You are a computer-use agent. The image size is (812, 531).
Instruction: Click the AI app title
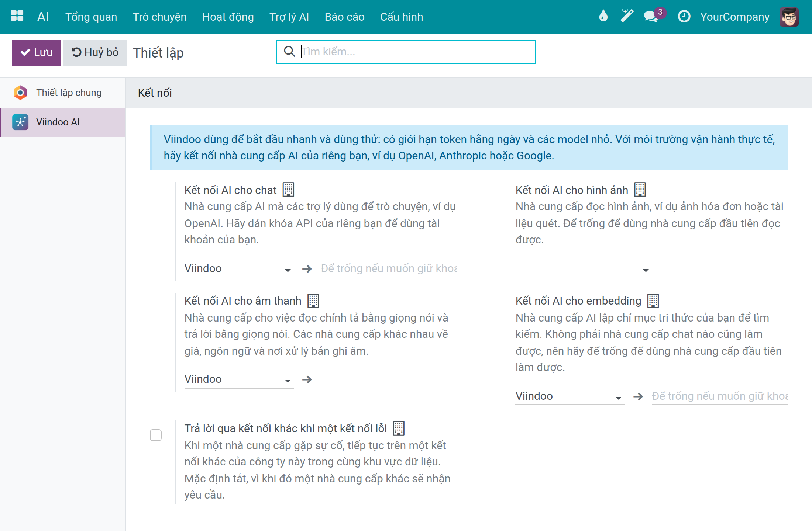(43, 17)
